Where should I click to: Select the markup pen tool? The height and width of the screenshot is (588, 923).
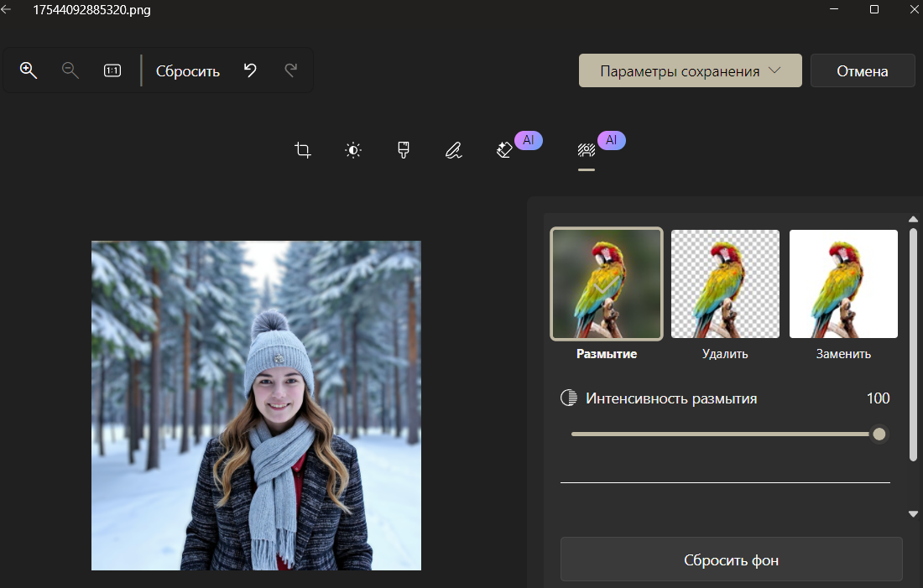tap(453, 150)
